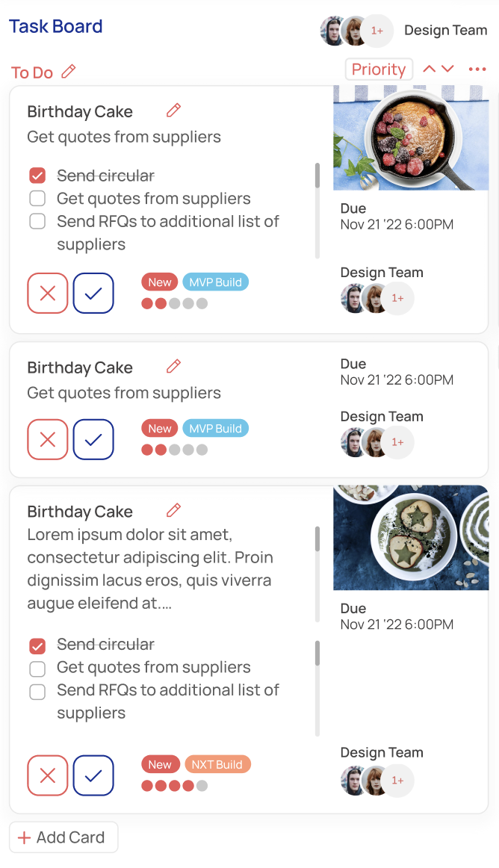Click priority dots rating on third card
499x868 pixels.
tap(174, 786)
